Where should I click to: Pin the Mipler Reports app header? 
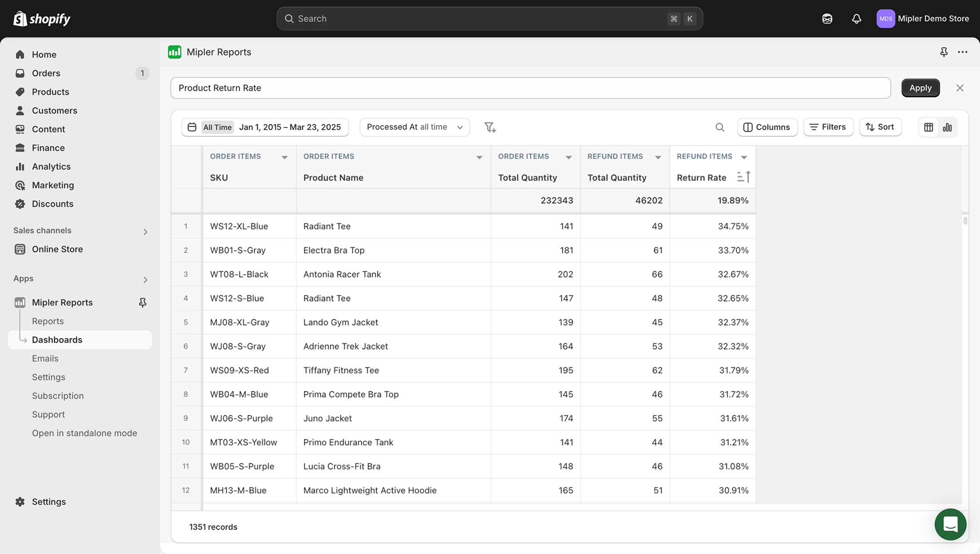click(x=944, y=52)
